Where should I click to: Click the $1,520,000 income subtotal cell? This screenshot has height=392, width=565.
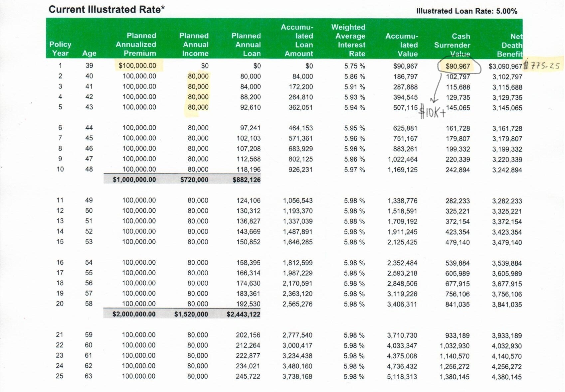point(191,314)
